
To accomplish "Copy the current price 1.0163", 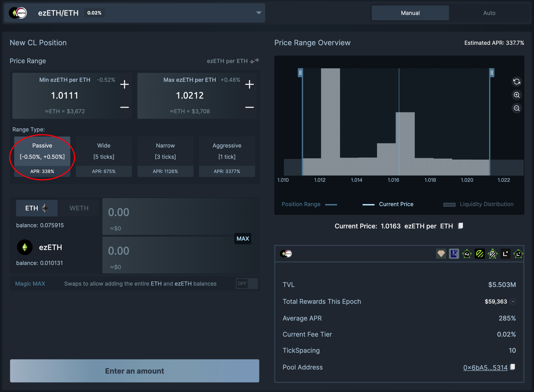I will [460, 226].
